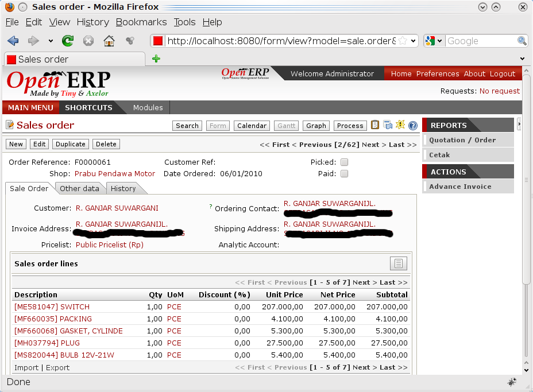Image resolution: width=533 pixels, height=392 pixels.
Task: Open the search engine selector dropdown
Action: tap(439, 41)
